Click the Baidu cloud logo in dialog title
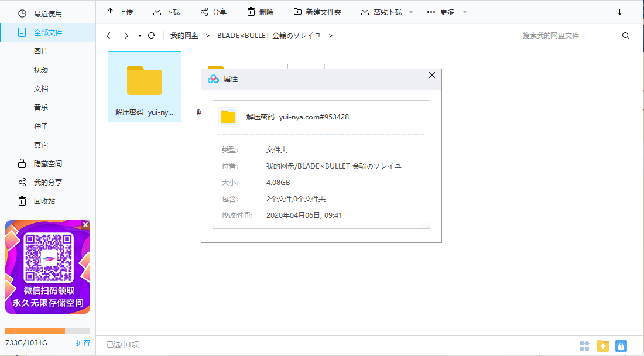This screenshot has width=644, height=356. coord(213,79)
